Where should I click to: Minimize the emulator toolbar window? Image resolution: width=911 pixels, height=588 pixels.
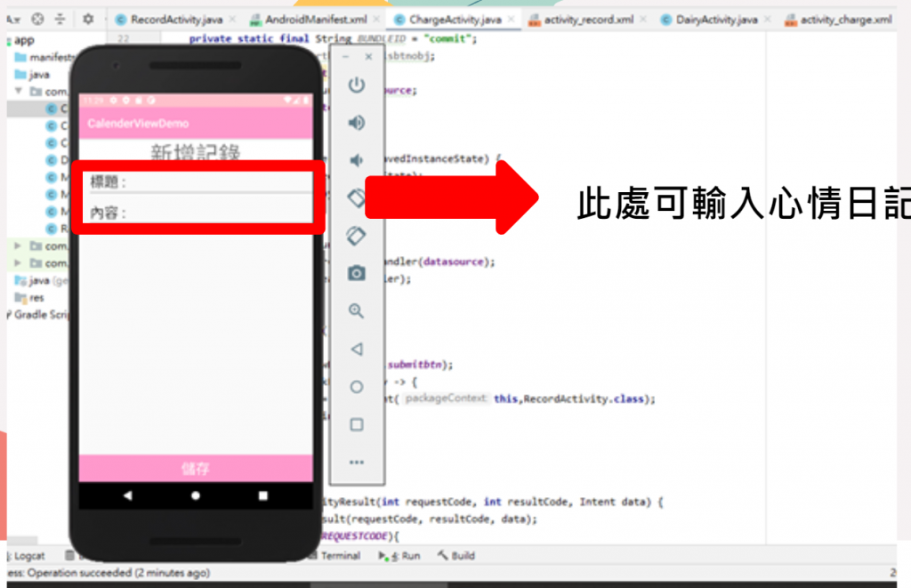click(x=346, y=57)
